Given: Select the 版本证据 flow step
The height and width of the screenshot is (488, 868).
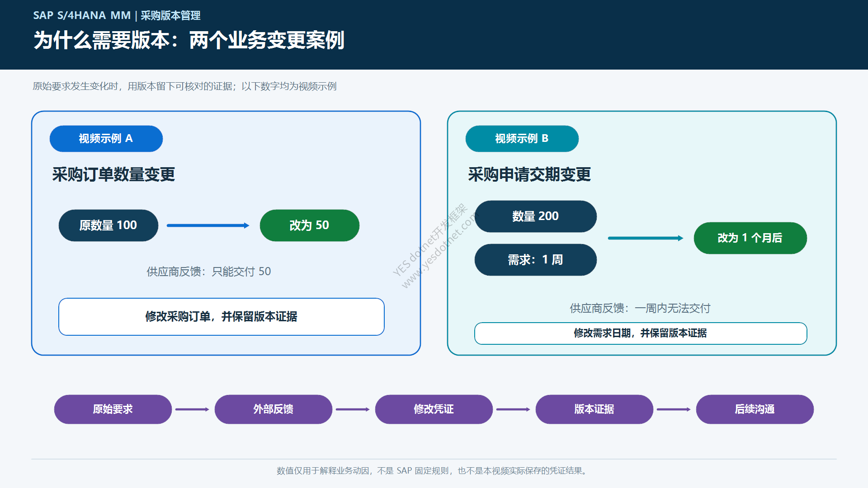Looking at the screenshot, I should (594, 409).
